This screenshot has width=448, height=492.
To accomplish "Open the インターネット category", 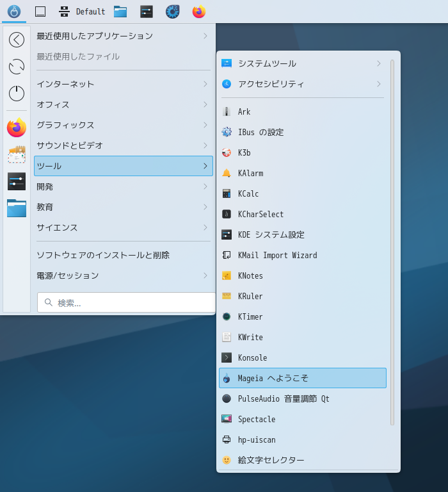I will (124, 84).
